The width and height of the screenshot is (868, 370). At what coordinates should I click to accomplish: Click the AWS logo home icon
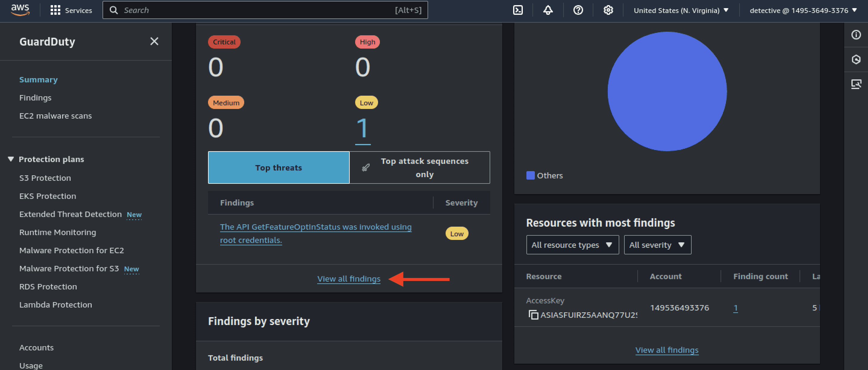click(x=20, y=10)
